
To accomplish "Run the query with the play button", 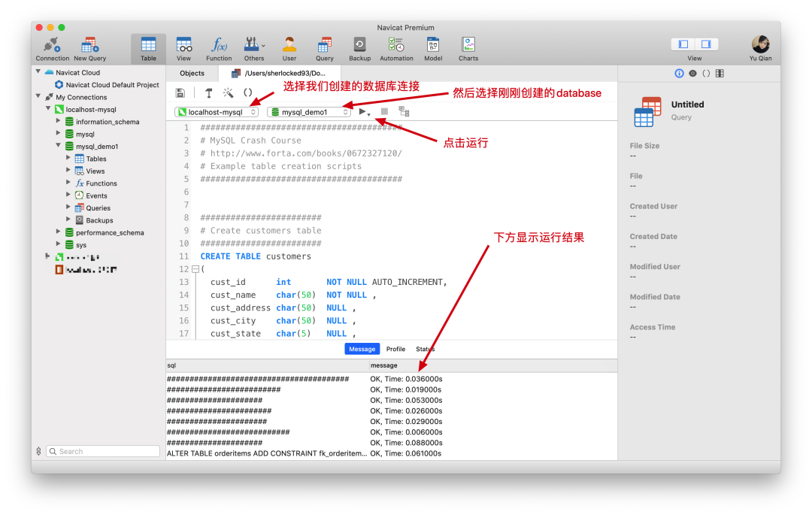I will click(362, 111).
